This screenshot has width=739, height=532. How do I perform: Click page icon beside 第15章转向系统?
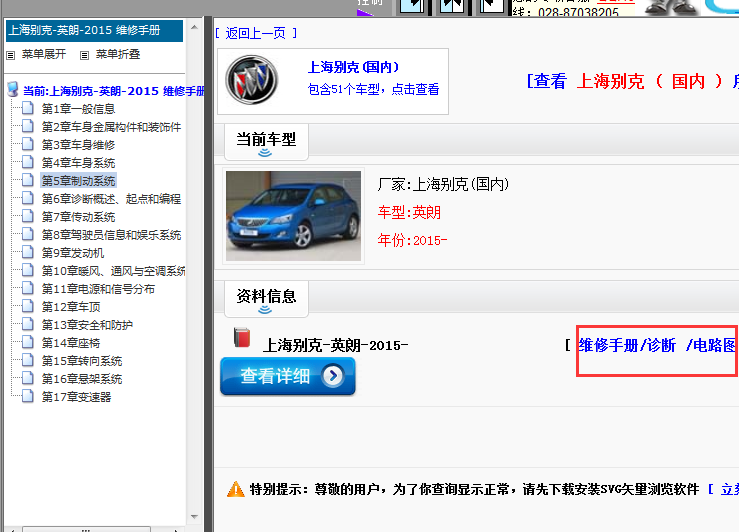tap(28, 360)
